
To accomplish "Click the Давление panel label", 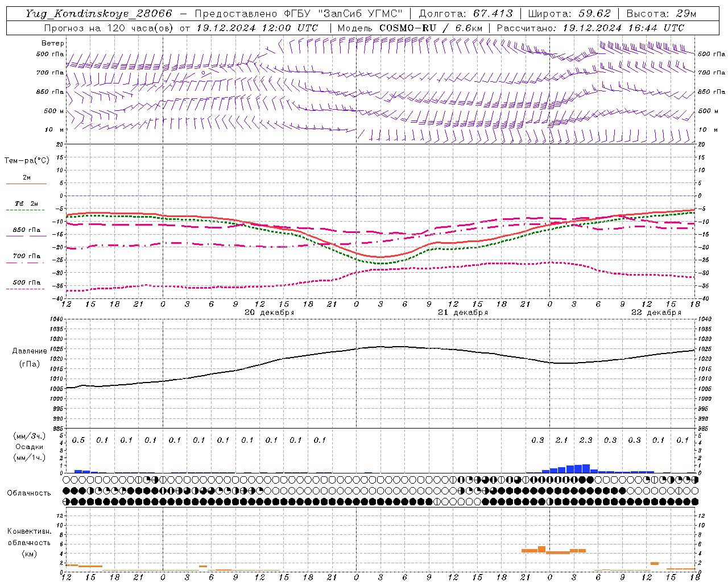I will [30, 351].
